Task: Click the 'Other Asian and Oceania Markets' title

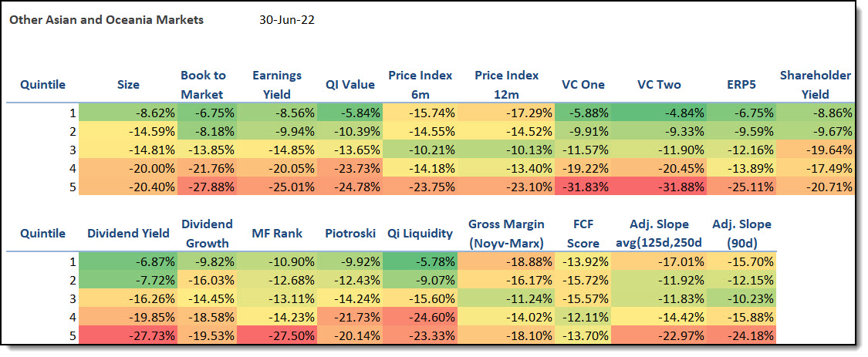Action: 106,19
